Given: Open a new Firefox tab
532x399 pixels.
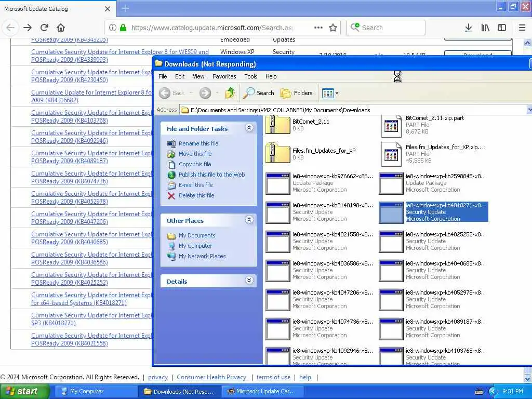Looking at the screenshot, I should tap(125, 8).
